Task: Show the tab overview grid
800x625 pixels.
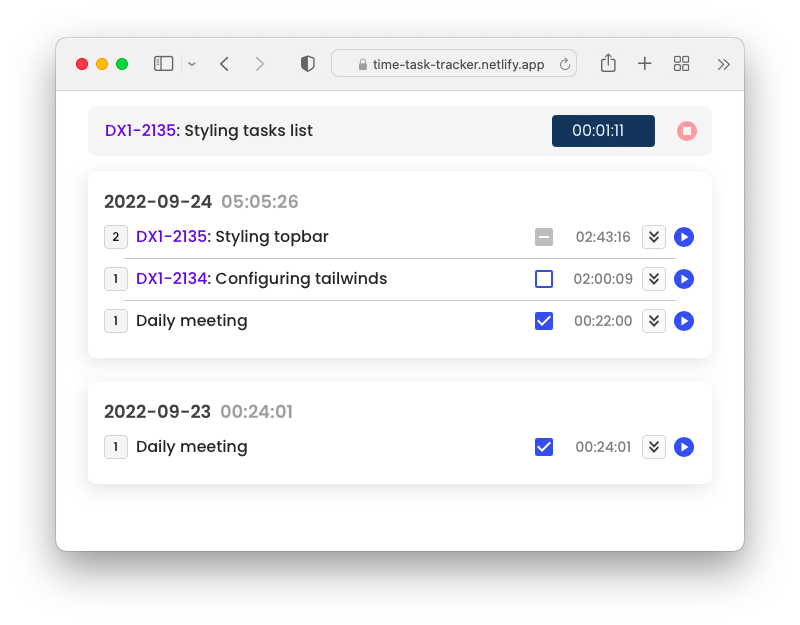Action: [682, 64]
